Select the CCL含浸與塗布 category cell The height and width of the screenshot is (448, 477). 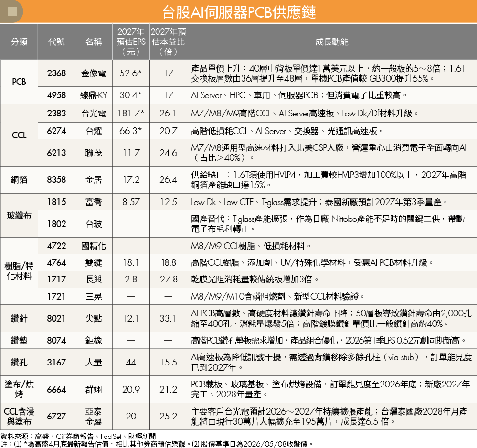(x=19, y=417)
